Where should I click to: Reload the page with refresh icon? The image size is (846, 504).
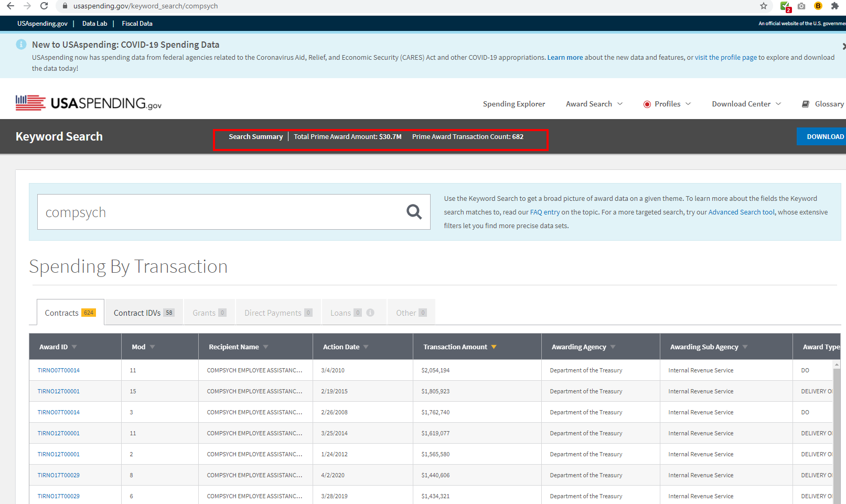(44, 6)
